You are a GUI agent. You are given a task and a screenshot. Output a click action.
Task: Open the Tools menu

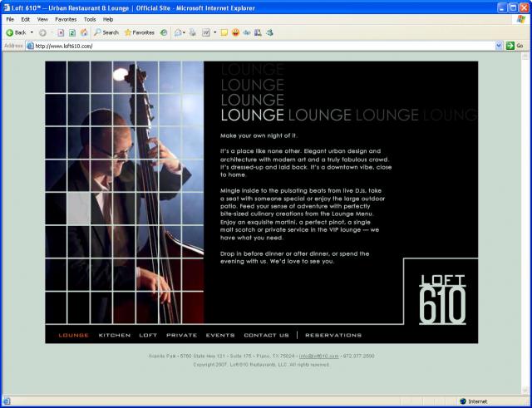pyautogui.click(x=89, y=19)
